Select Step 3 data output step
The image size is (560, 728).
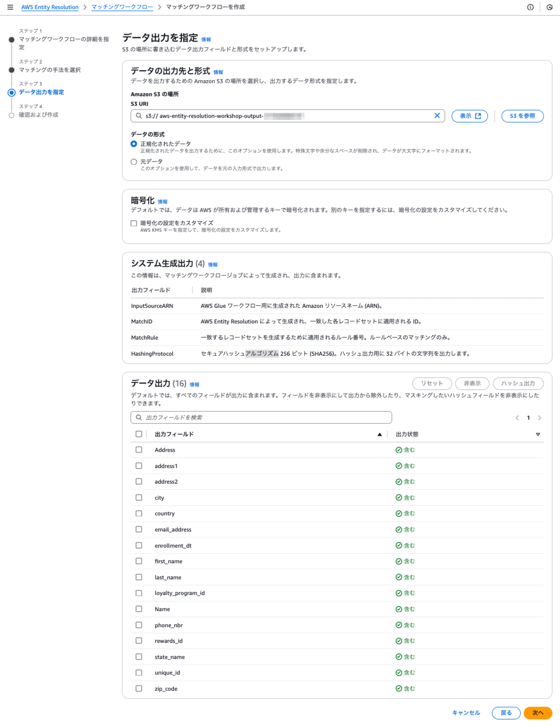42,92
